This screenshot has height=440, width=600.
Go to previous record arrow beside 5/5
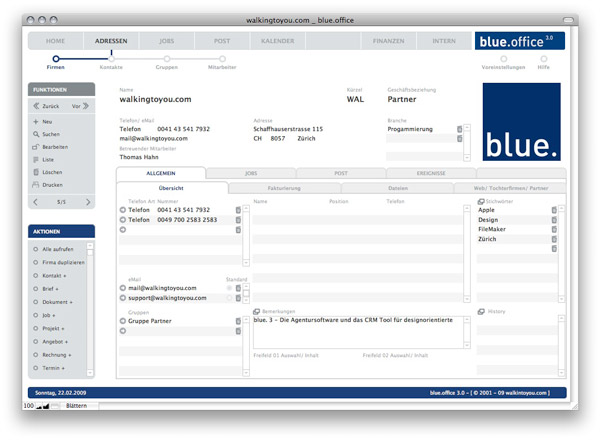pyautogui.click(x=36, y=202)
